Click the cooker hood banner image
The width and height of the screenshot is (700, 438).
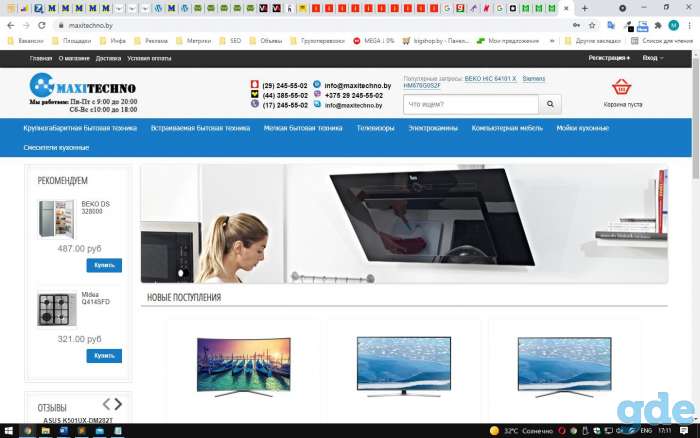[x=404, y=224]
